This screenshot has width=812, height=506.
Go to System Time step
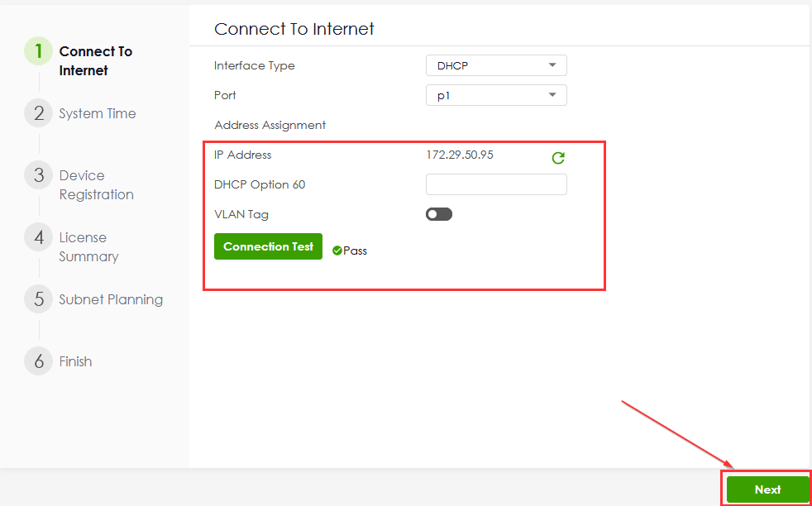(98, 113)
